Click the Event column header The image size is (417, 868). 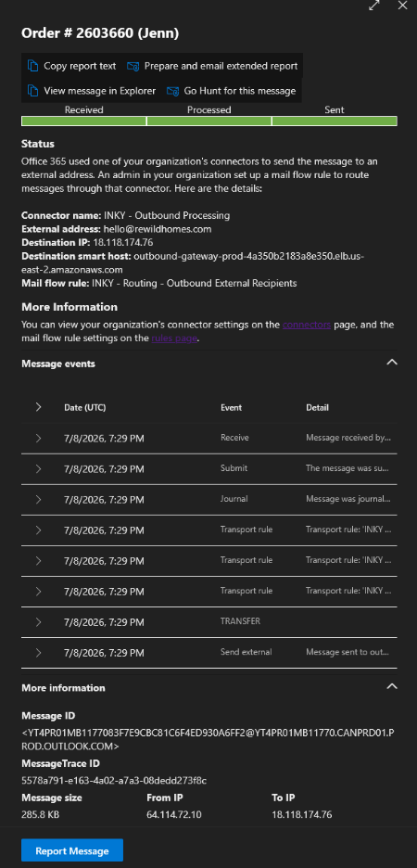point(231,407)
